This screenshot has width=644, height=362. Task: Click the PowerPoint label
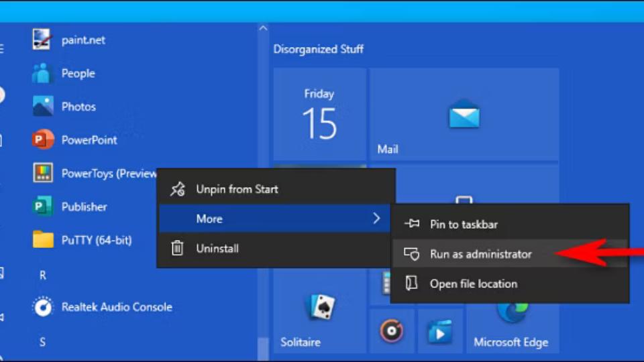[89, 140]
